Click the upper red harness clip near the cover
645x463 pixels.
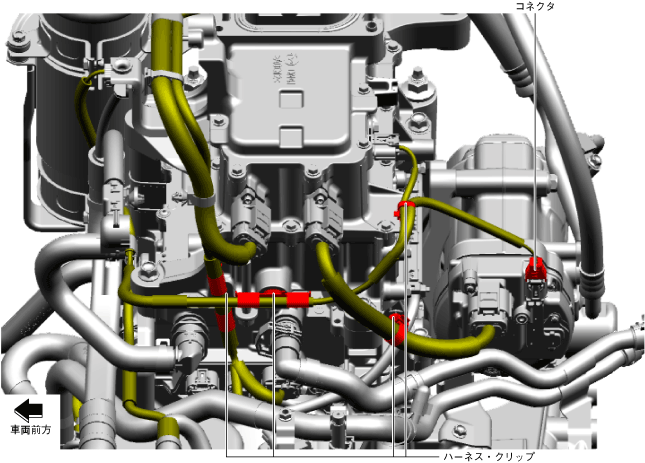tap(404, 208)
